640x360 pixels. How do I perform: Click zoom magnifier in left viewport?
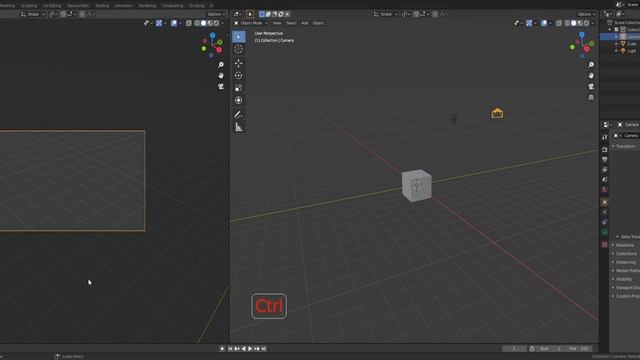click(x=221, y=65)
